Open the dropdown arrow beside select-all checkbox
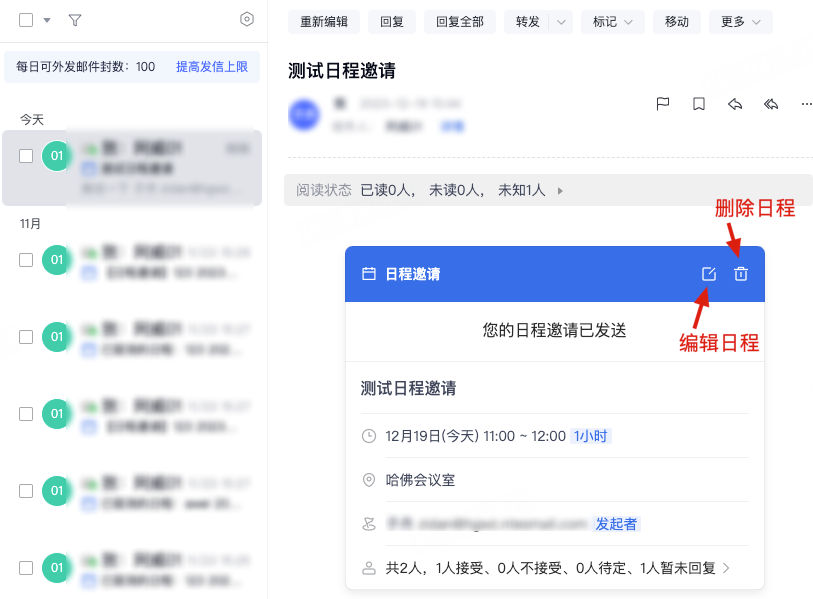This screenshot has width=813, height=599. pyautogui.click(x=47, y=20)
